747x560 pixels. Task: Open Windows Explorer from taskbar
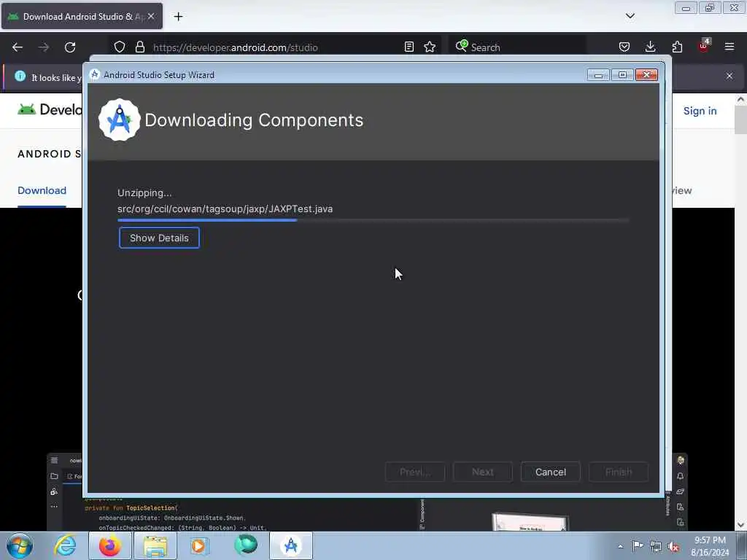click(x=155, y=545)
